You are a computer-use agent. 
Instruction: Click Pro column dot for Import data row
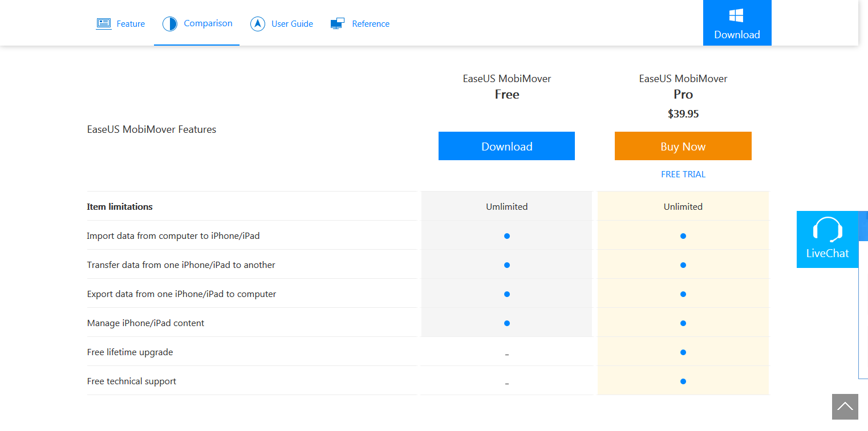[x=683, y=236]
